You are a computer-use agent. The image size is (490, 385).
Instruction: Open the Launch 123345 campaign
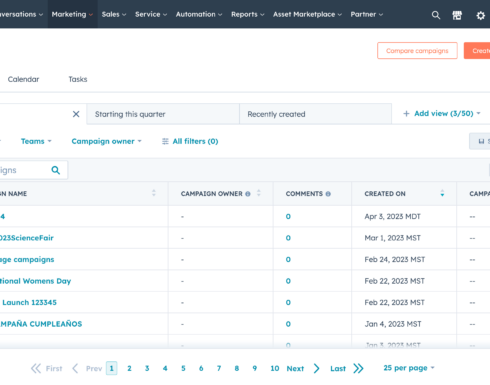(29, 302)
